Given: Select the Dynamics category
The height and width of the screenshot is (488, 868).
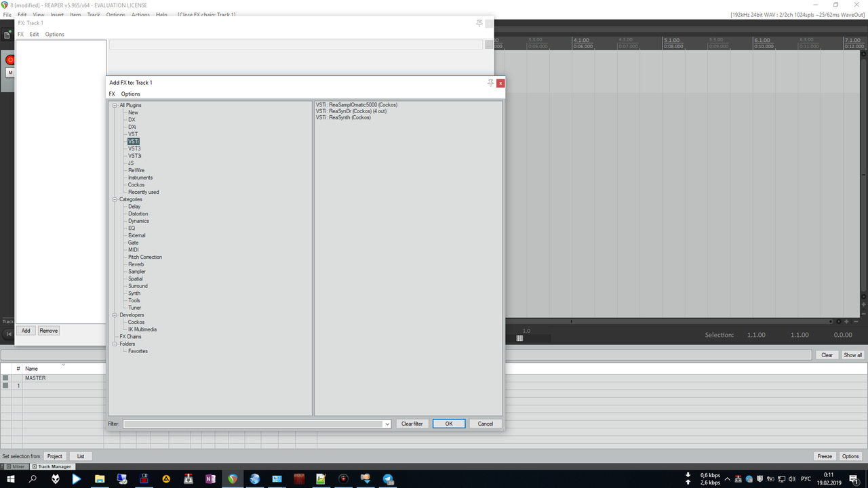Looking at the screenshot, I should coord(138,221).
